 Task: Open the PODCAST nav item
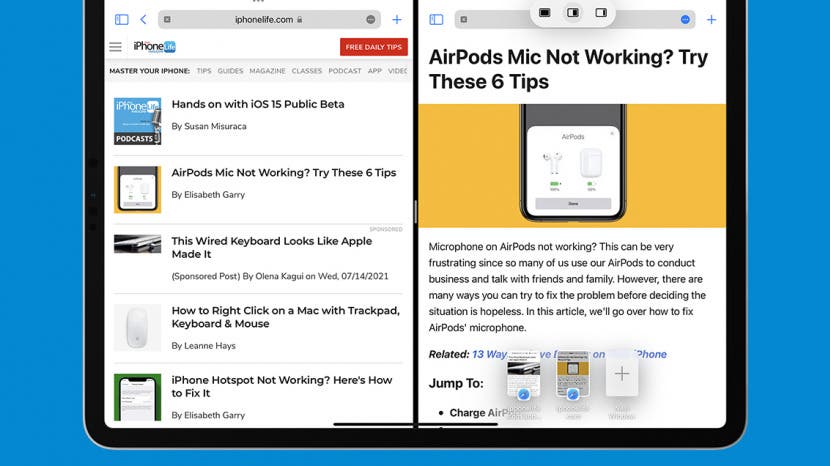(x=345, y=71)
